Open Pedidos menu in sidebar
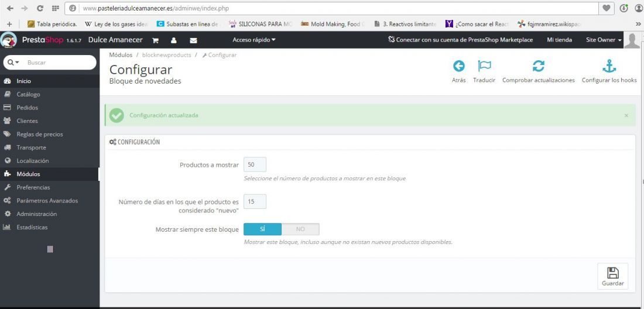The width and height of the screenshot is (644, 309). pyautogui.click(x=50, y=108)
